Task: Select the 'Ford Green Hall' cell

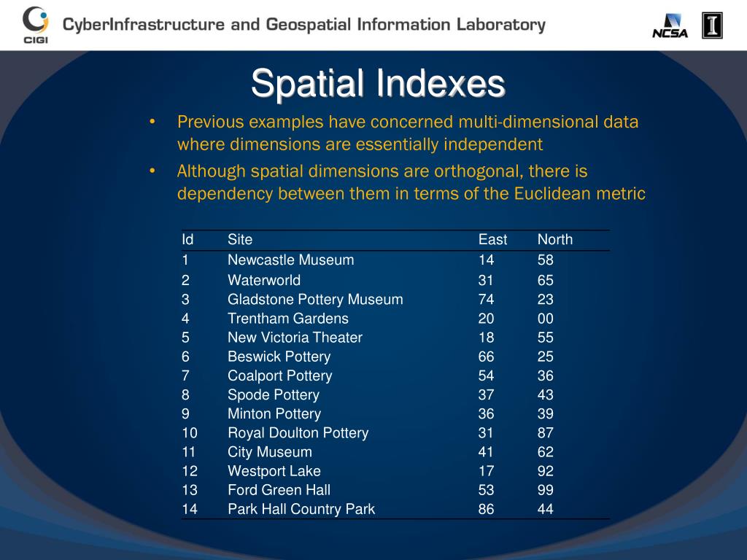Action: 279,490
